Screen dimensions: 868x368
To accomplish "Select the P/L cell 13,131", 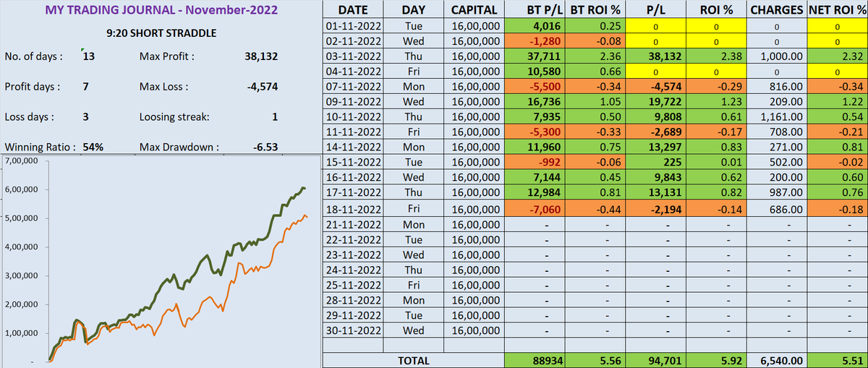I will (x=658, y=192).
